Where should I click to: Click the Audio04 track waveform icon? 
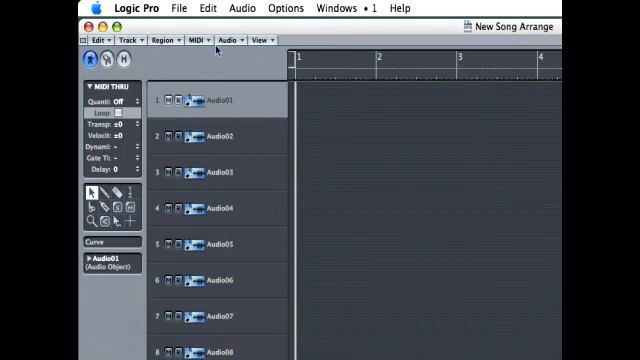tap(194, 208)
